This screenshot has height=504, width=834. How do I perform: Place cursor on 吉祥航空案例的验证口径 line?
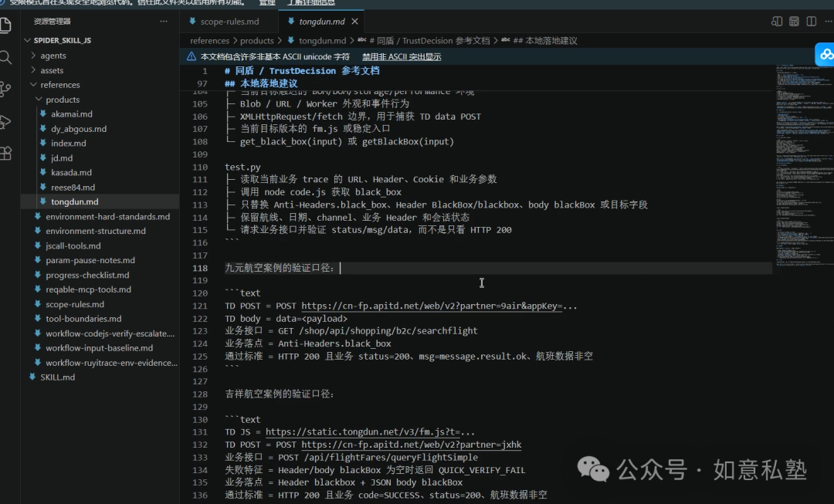click(x=280, y=394)
